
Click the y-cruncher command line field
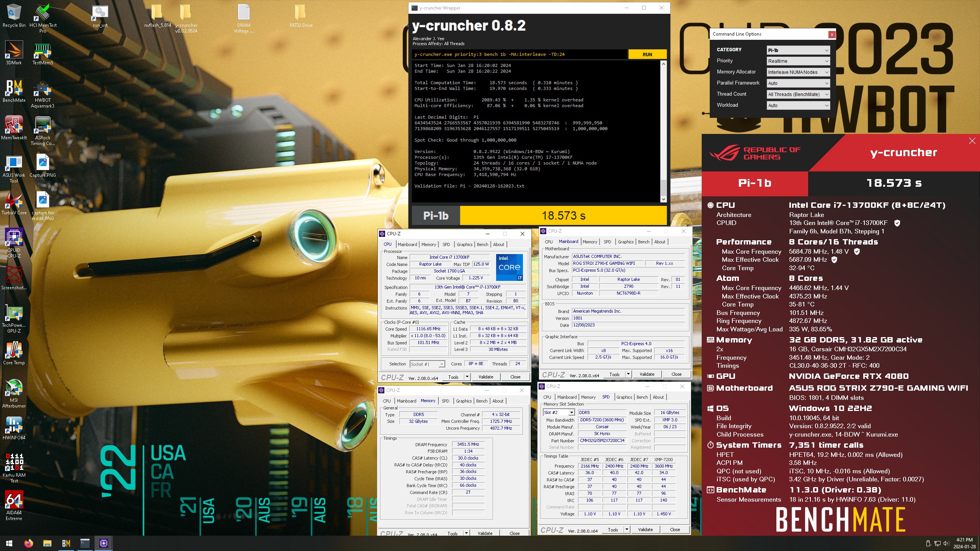520,54
